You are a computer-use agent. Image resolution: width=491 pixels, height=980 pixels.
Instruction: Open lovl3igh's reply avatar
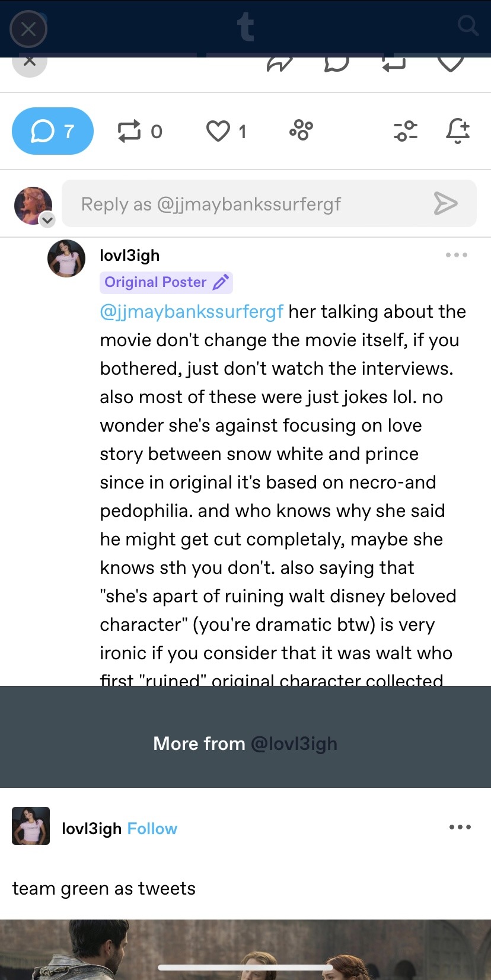(66, 258)
